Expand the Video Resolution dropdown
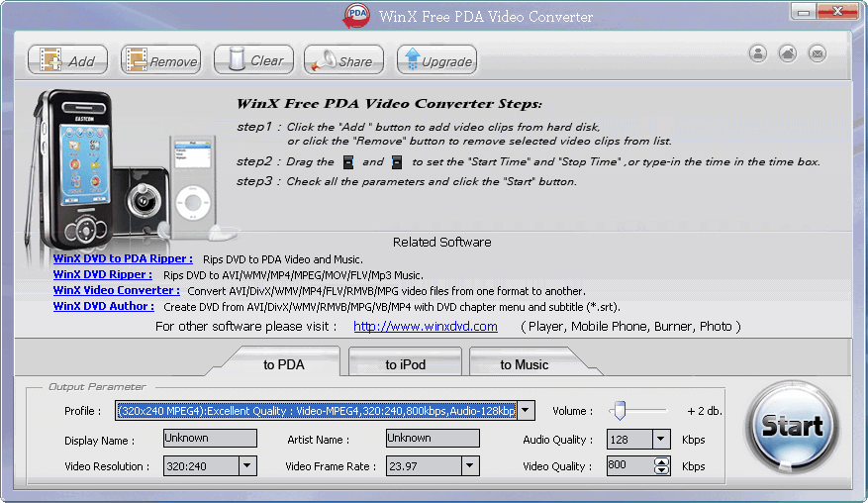The image size is (868, 503). tap(247, 466)
